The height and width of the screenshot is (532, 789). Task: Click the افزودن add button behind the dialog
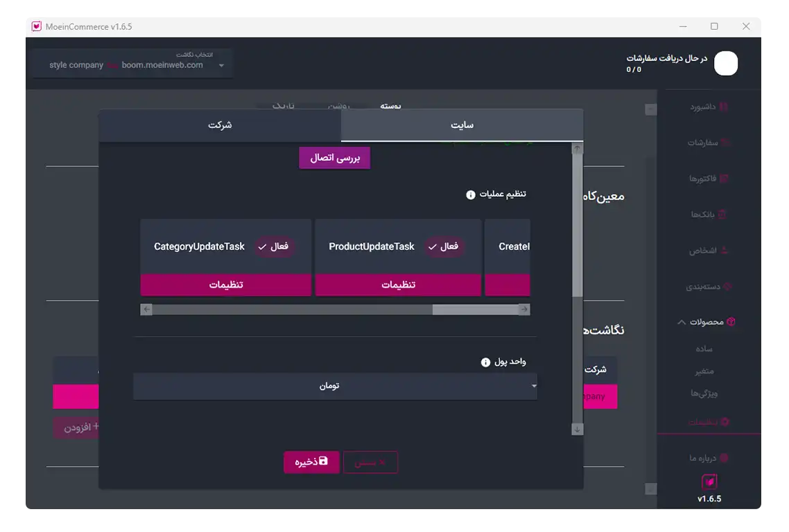76,427
